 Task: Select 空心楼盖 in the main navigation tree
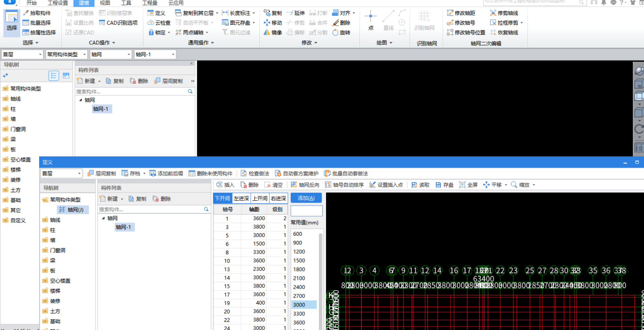click(x=20, y=159)
